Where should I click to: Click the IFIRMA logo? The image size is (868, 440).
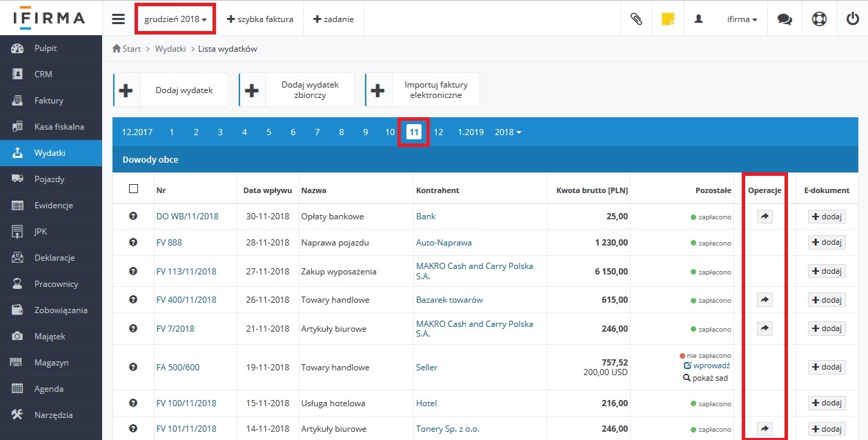[48, 19]
